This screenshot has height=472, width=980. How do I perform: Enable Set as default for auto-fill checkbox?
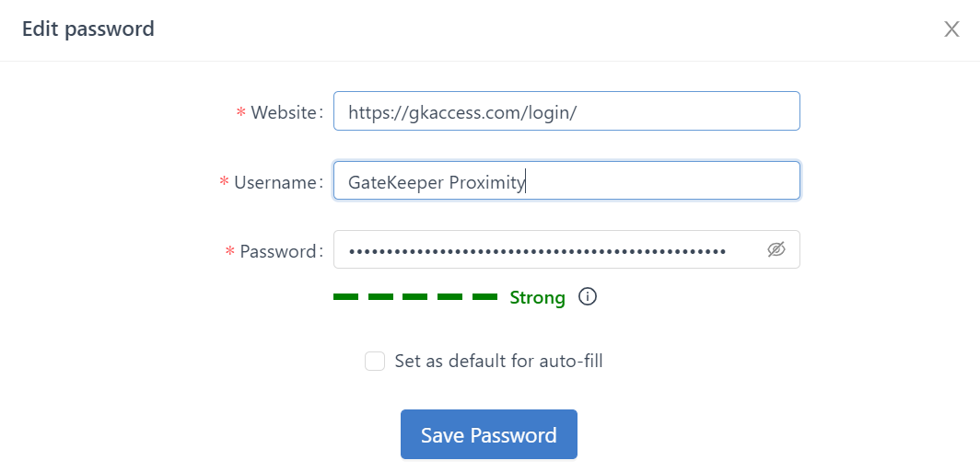point(375,361)
